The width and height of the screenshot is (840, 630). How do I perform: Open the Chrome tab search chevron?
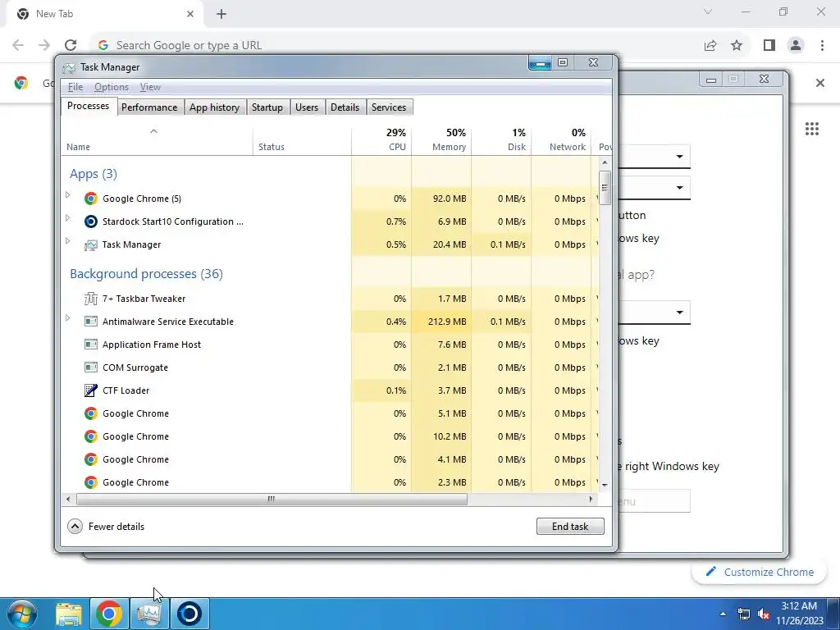[708, 11]
